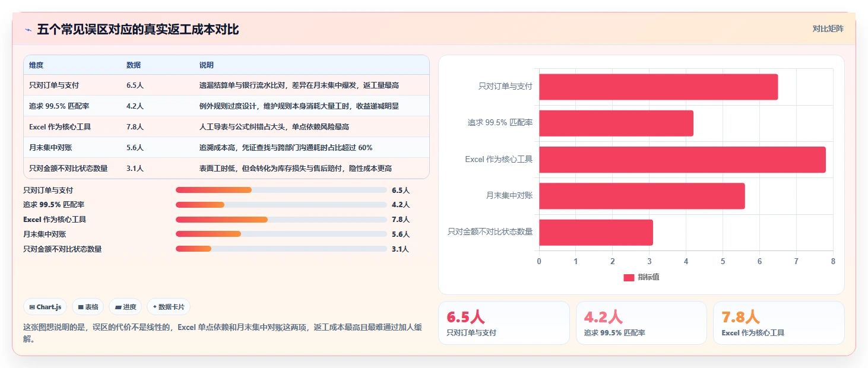This screenshot has height=368, width=868.
Task: Click table cell Excel 作为核心工具
Action: pyautogui.click(x=60, y=127)
